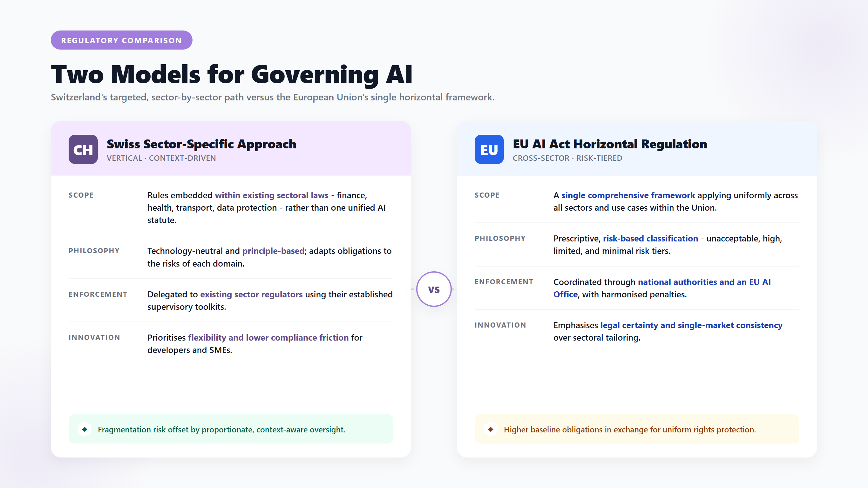This screenshot has width=868, height=488.
Task: Click 'limited, and minimal risk tiers.' text
Action: [612, 251]
